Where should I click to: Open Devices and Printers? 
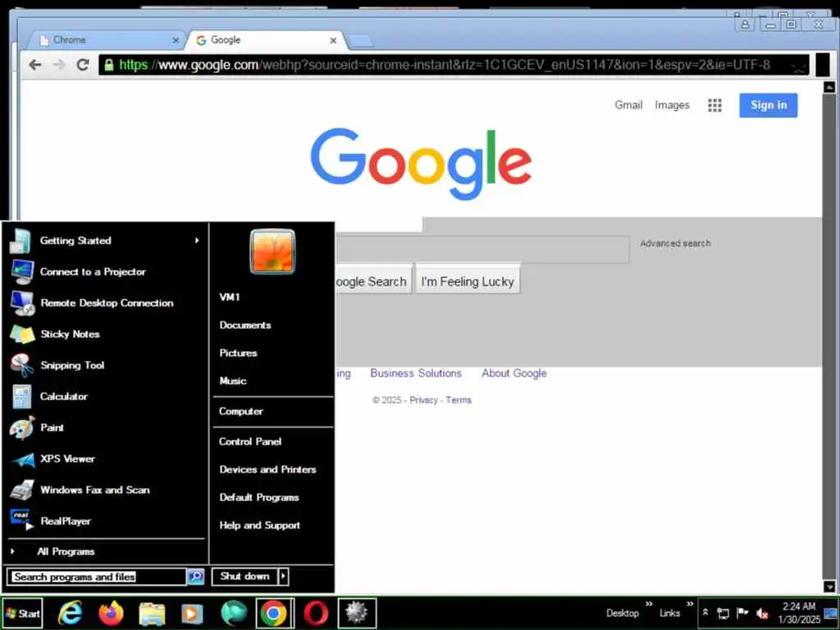[268, 469]
